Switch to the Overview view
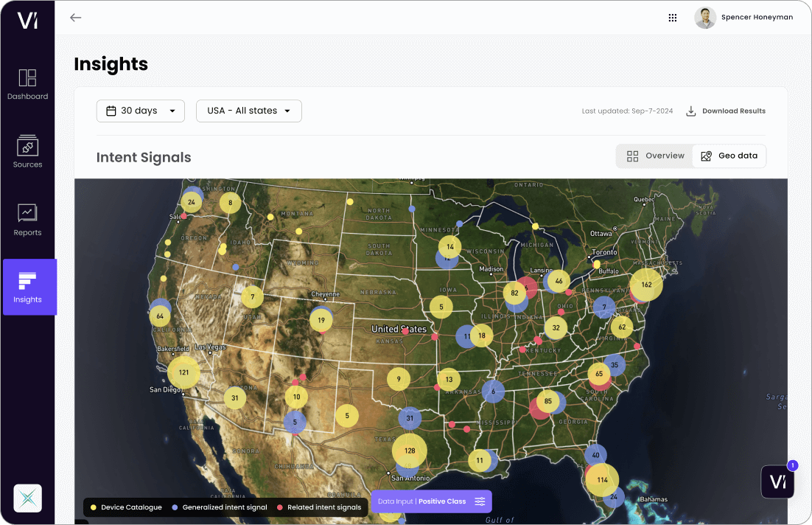 click(x=655, y=156)
